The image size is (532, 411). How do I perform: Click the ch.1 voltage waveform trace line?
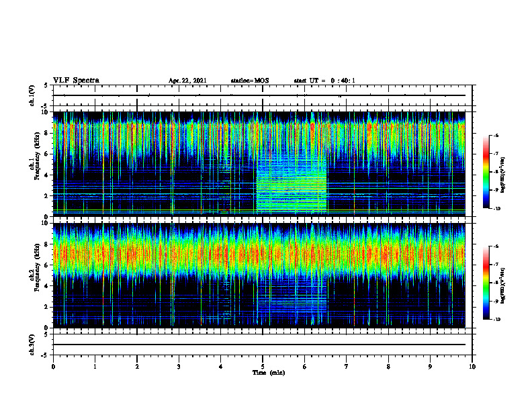(259, 95)
